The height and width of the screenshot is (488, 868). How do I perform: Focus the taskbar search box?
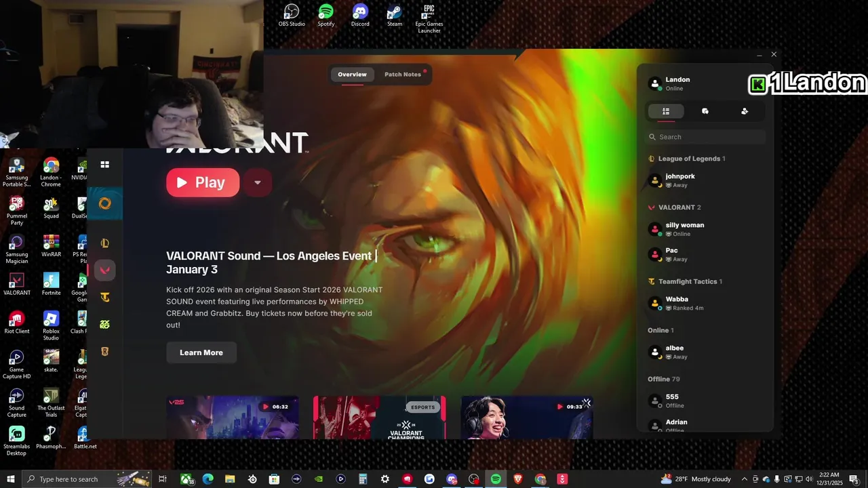[x=87, y=479]
